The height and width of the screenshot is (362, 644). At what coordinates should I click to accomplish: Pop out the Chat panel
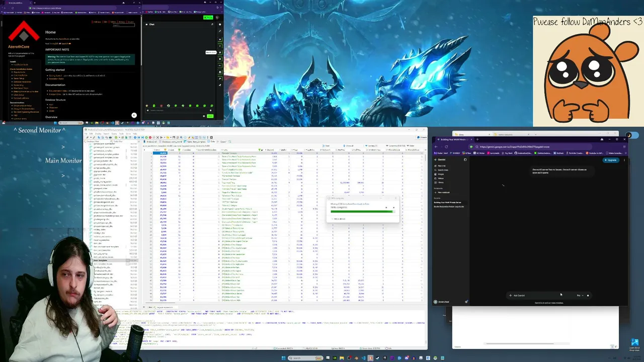[x=212, y=24]
